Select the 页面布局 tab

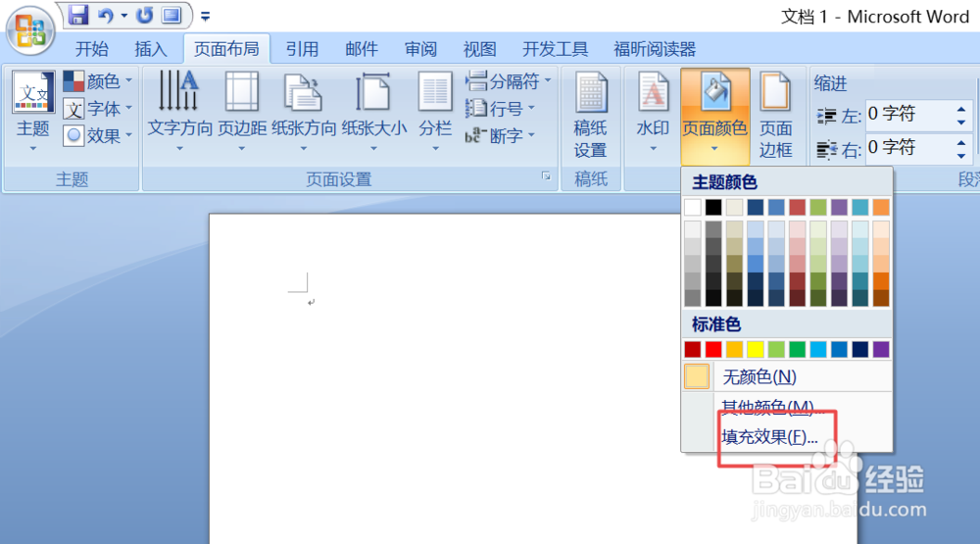(226, 49)
